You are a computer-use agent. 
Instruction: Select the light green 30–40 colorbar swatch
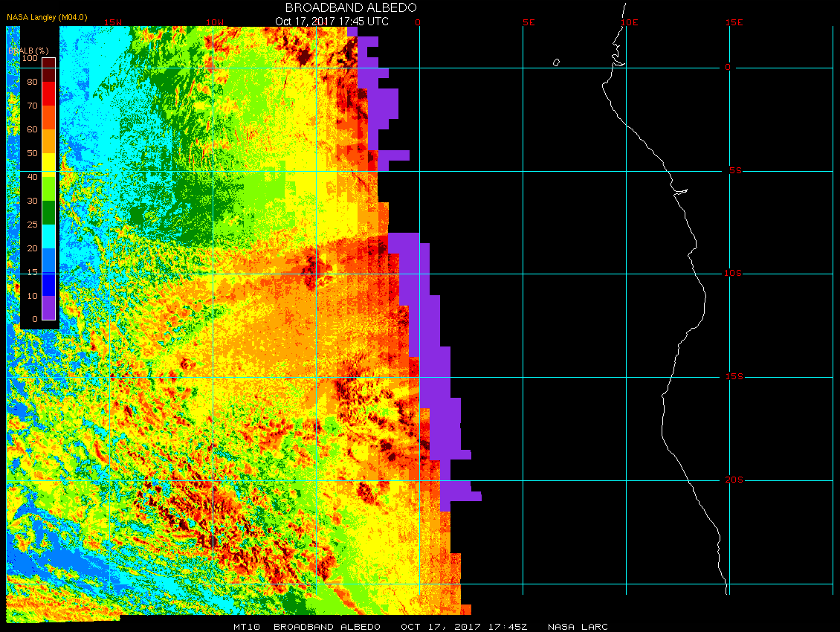coord(49,189)
